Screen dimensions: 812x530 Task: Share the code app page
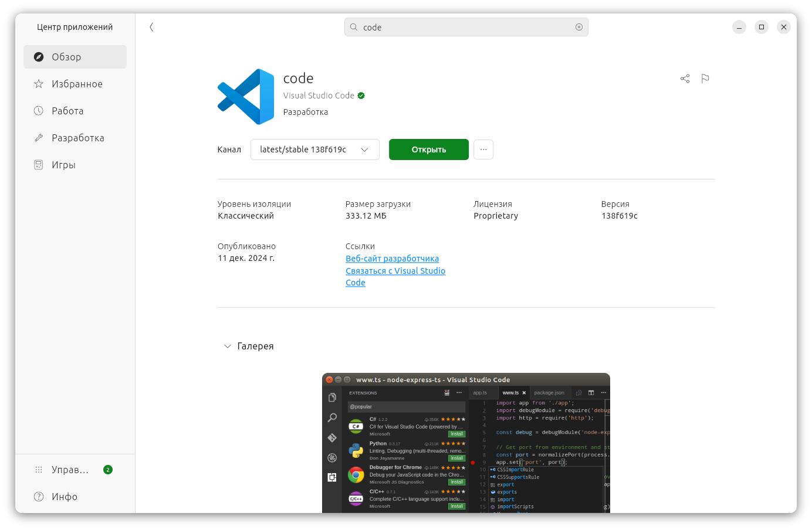coord(685,79)
